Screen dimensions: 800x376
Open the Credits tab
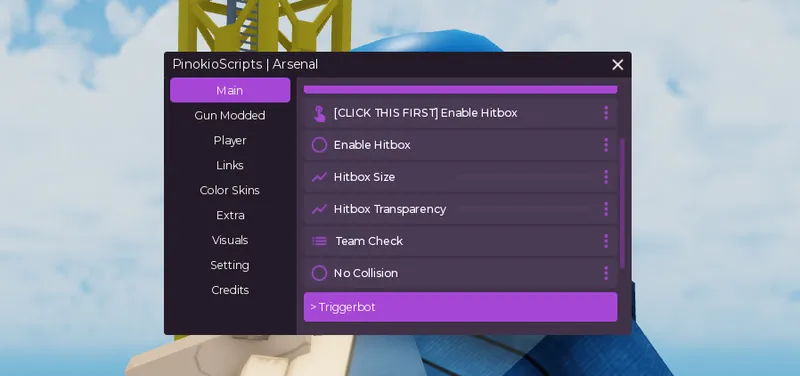(230, 290)
